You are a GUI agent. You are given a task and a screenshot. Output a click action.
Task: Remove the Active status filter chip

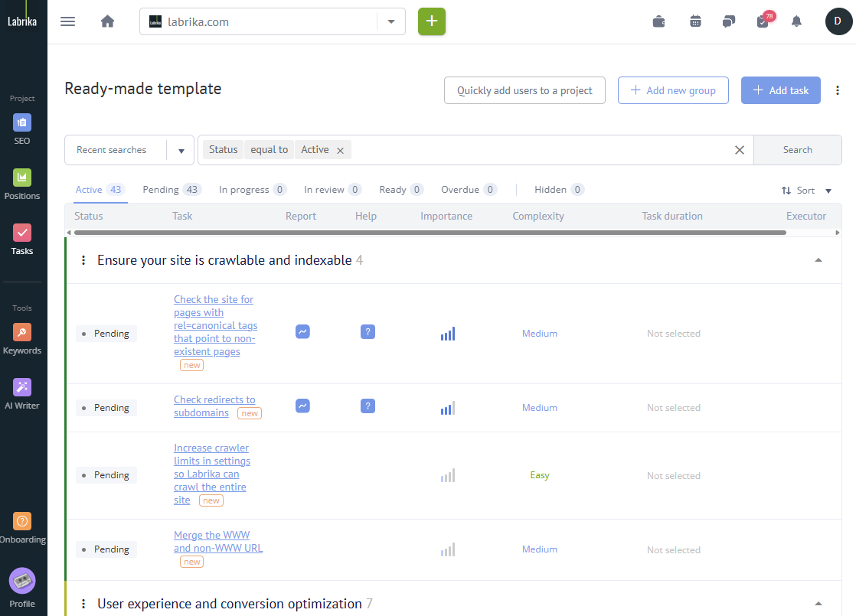coord(340,151)
